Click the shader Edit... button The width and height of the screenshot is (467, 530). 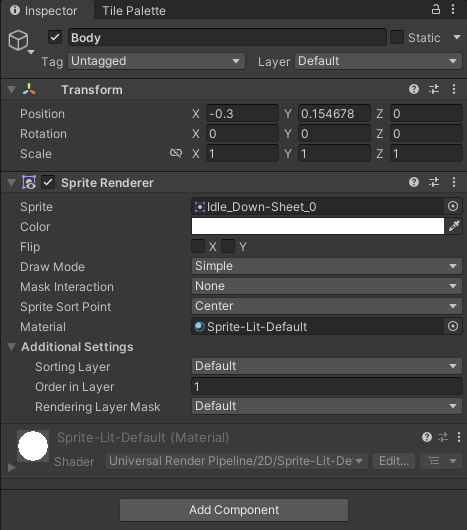pyautogui.click(x=394, y=461)
